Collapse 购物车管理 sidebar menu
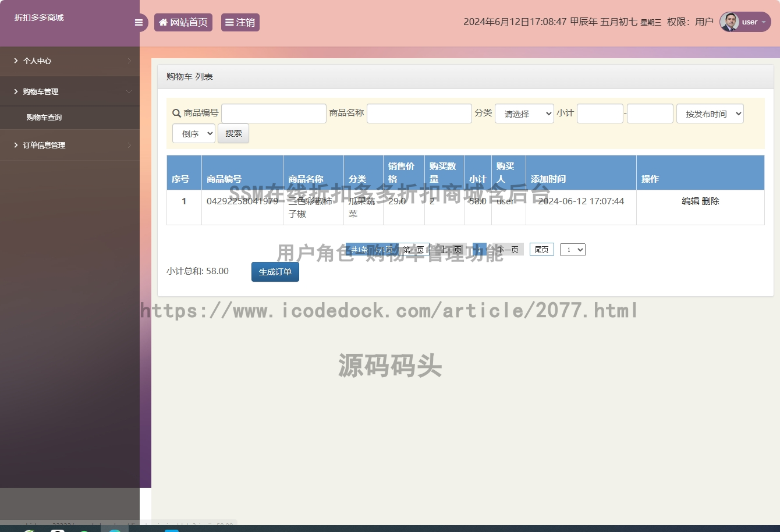This screenshot has height=532, width=780. pos(70,92)
